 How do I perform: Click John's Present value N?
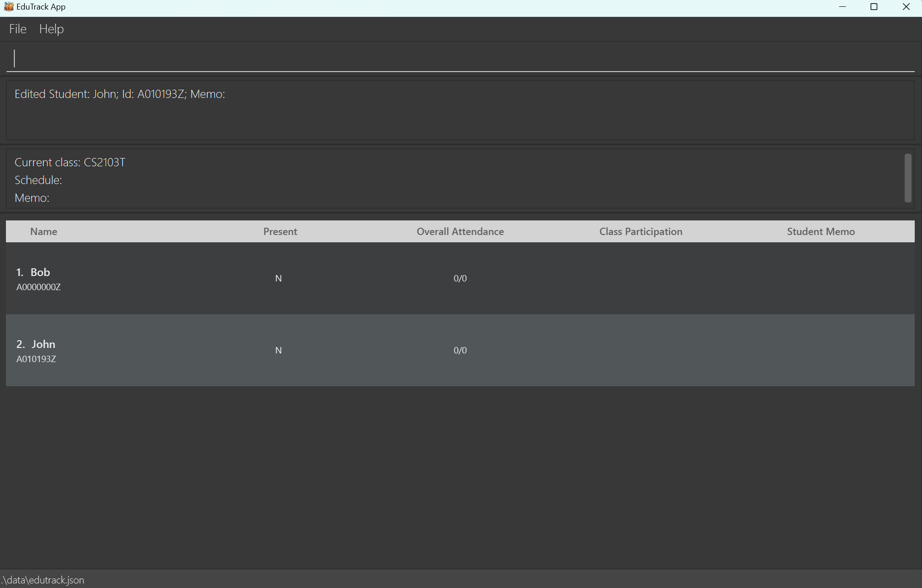278,350
